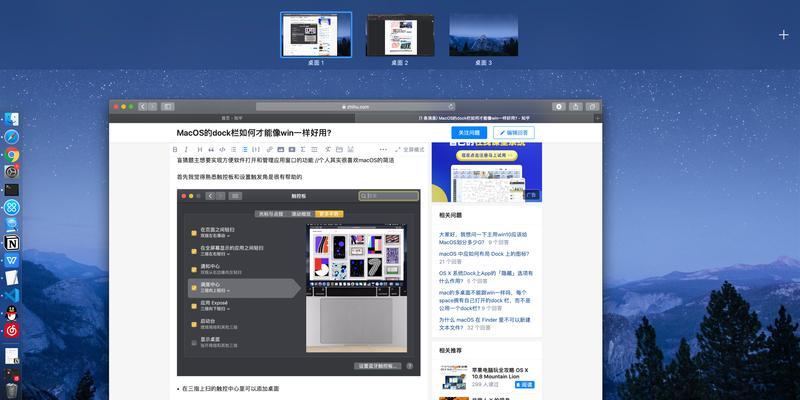Enter full-screen mode (全屏模式) in the editor
Image resolution: width=800 pixels, height=400 pixels.
pos(410,149)
